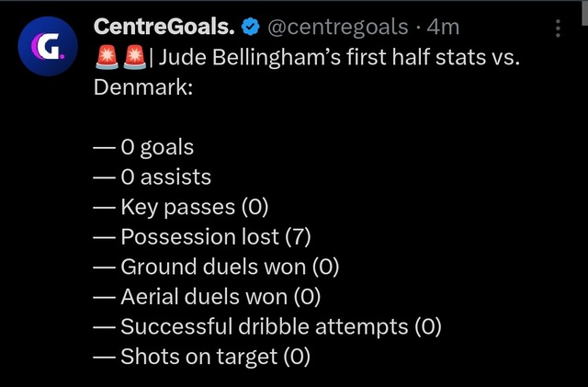
Task: Click the (7) possession lost count
Action: point(298,237)
